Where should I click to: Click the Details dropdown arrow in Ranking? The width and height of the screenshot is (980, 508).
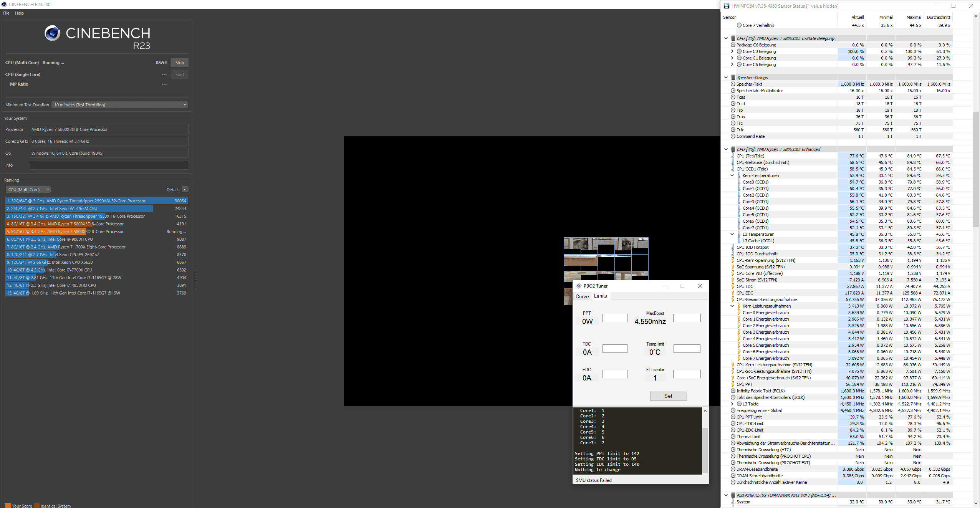pos(185,190)
